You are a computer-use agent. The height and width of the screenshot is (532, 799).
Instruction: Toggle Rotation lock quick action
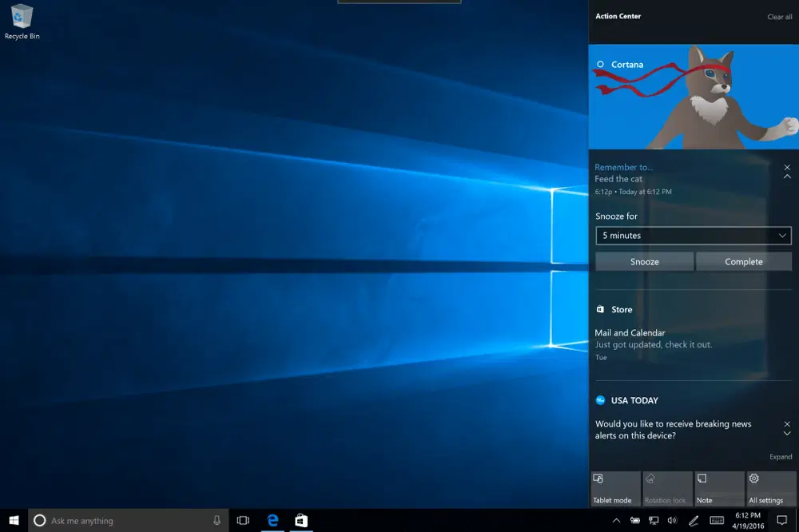(666, 487)
